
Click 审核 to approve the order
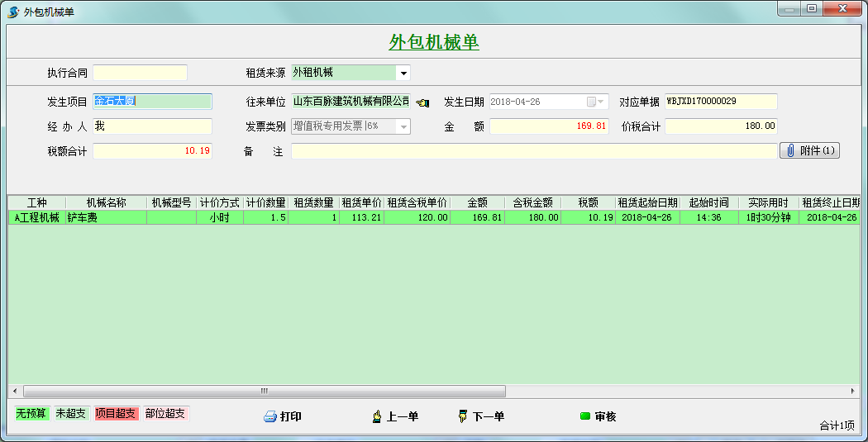coord(599,416)
